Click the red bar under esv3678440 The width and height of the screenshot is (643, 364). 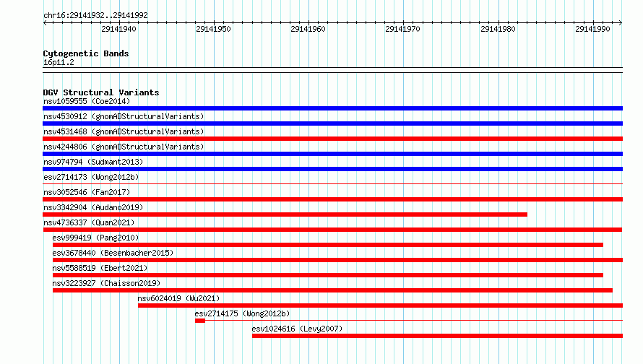point(337,260)
